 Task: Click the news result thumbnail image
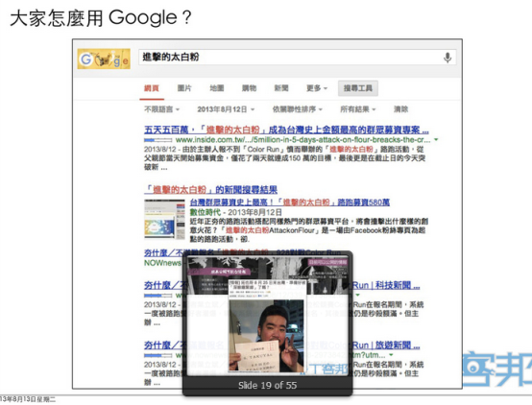(164, 219)
